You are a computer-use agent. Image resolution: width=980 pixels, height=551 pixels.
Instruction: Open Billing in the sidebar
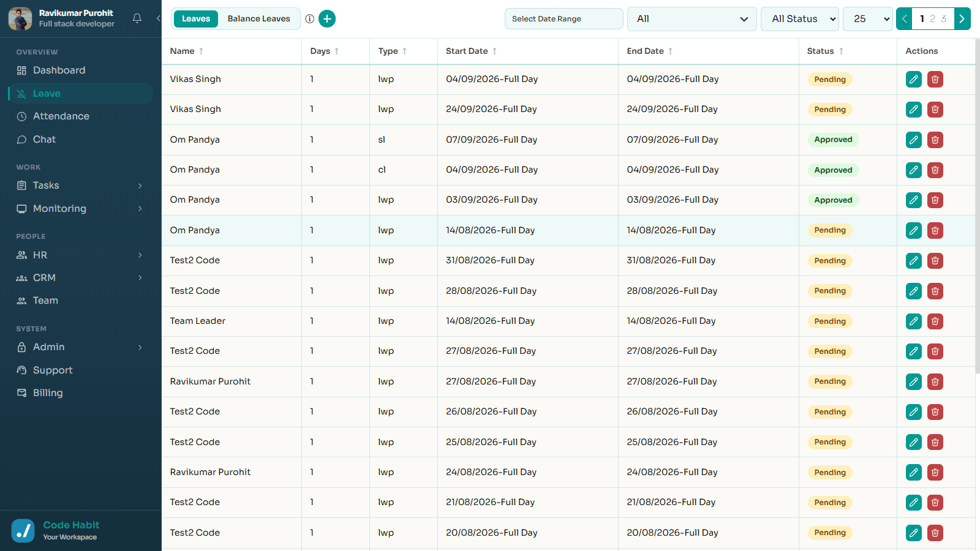coord(80,393)
